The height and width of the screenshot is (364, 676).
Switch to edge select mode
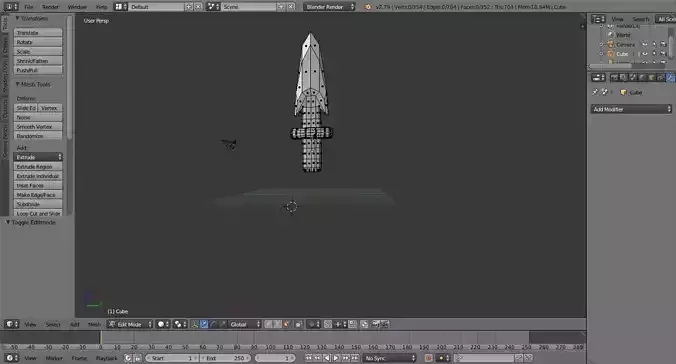tap(278, 324)
